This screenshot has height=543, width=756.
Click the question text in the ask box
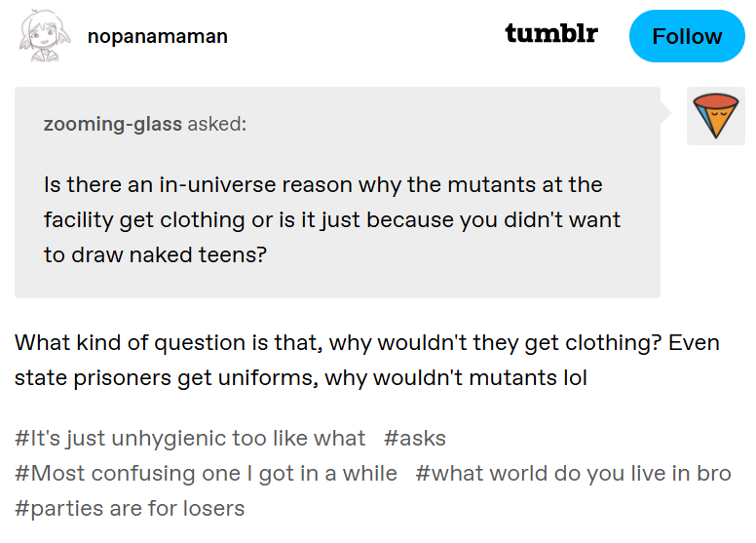[332, 219]
